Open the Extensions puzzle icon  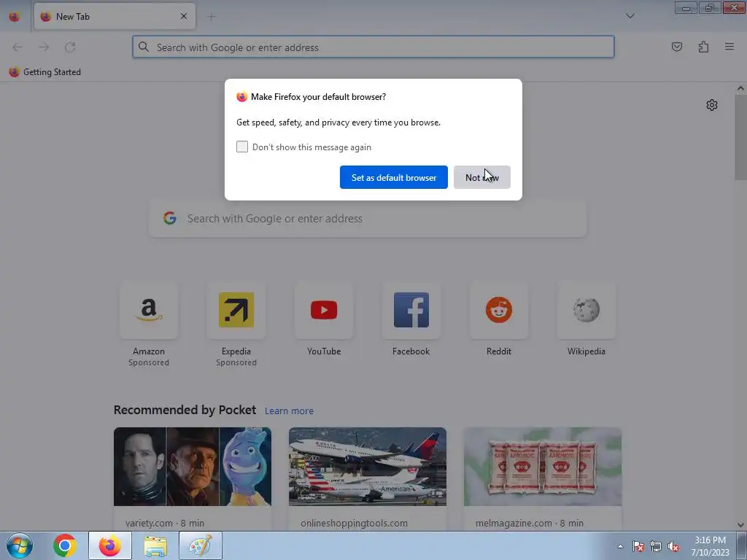[703, 47]
